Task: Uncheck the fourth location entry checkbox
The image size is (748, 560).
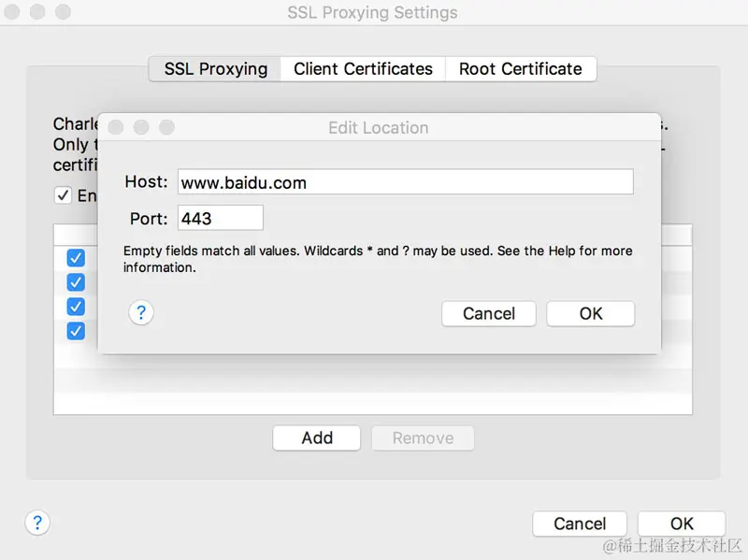Action: pyautogui.click(x=76, y=331)
